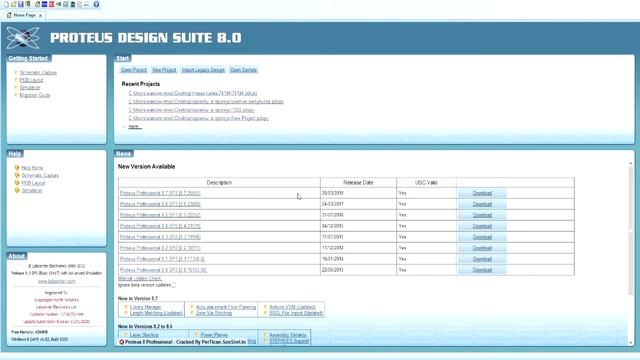Open the Assembly Variants feature link

[287, 335]
